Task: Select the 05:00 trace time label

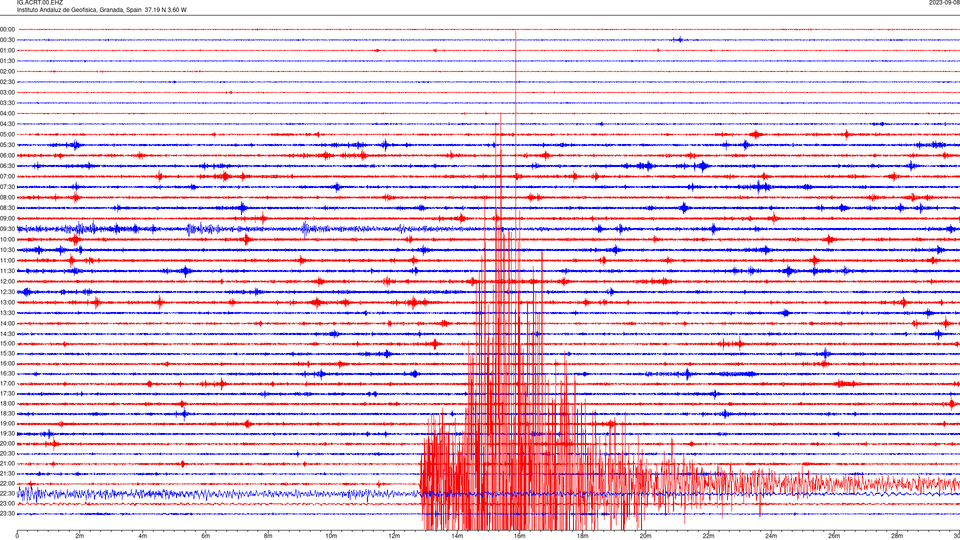Action: tap(7, 135)
